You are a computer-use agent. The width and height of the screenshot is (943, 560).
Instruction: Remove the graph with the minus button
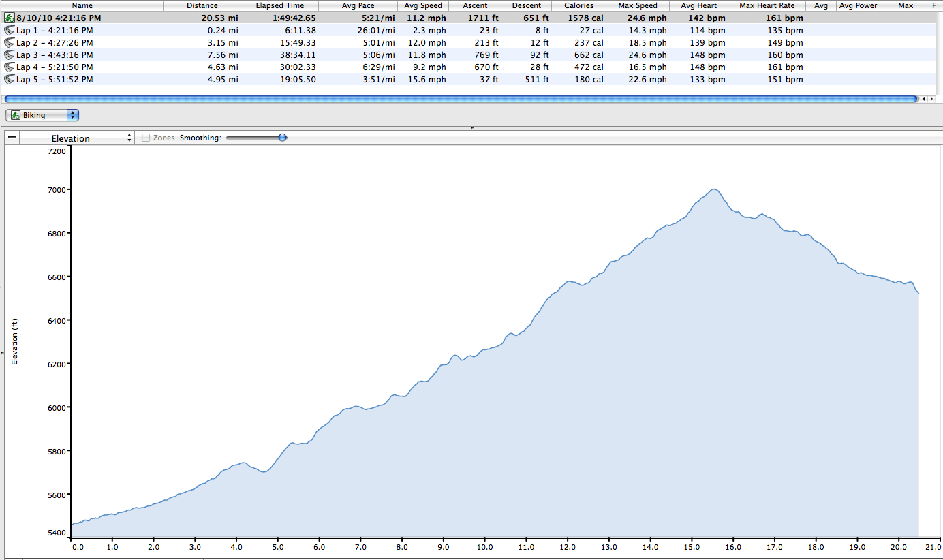(x=12, y=138)
